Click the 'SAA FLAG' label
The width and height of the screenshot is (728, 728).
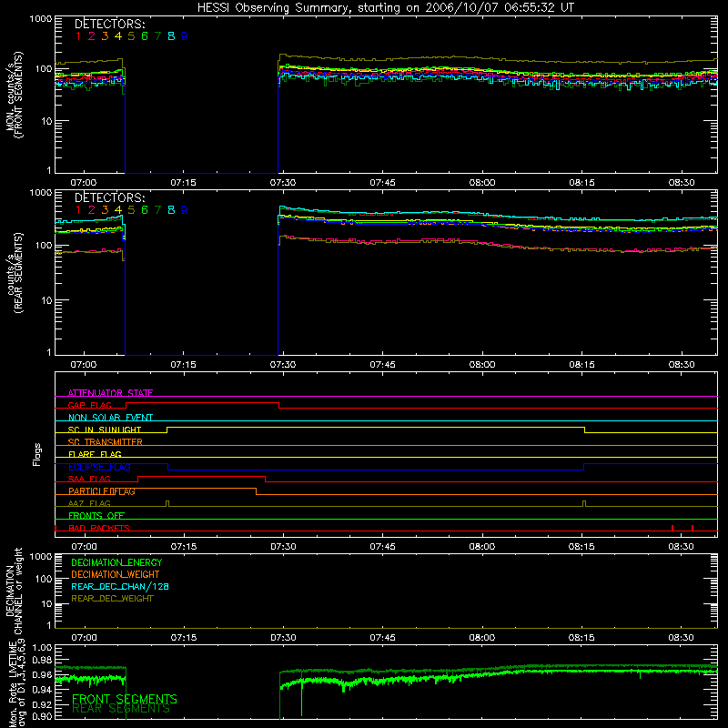coord(89,479)
